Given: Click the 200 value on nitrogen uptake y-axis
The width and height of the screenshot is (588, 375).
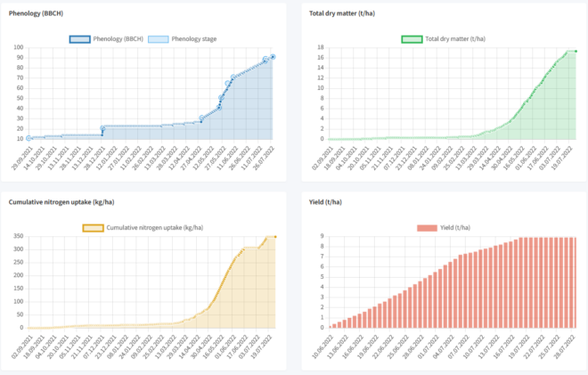Looking at the screenshot, I should point(19,275).
